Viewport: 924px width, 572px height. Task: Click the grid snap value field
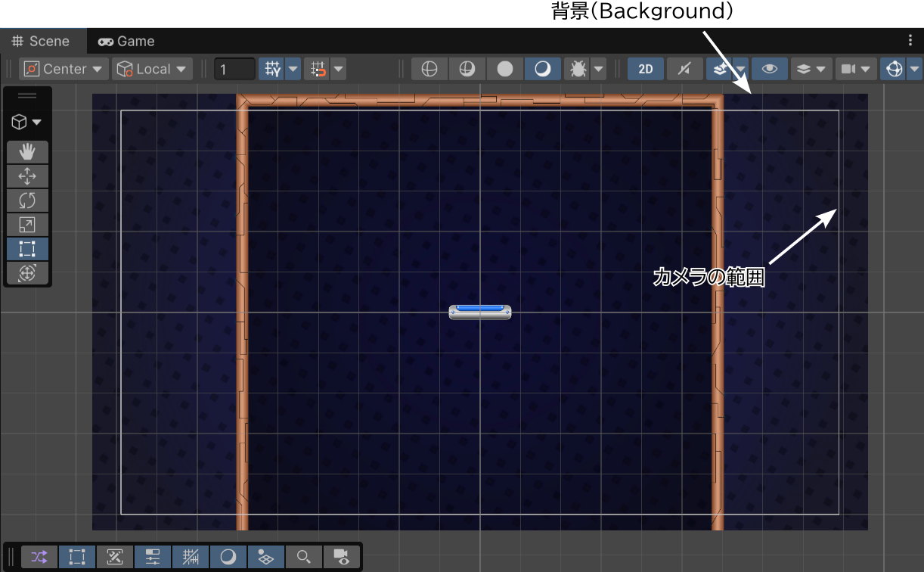235,70
